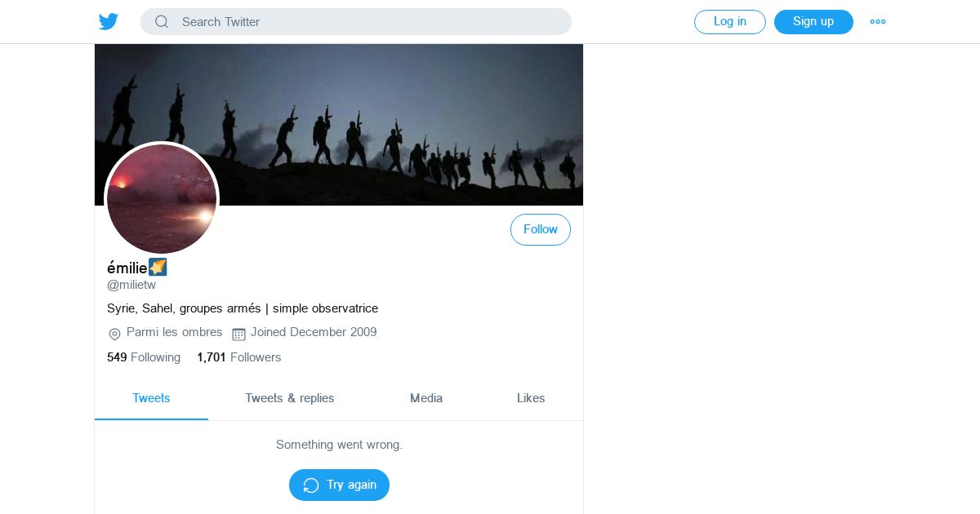Click the Log in button
This screenshot has height=514, width=980.
pyautogui.click(x=730, y=22)
